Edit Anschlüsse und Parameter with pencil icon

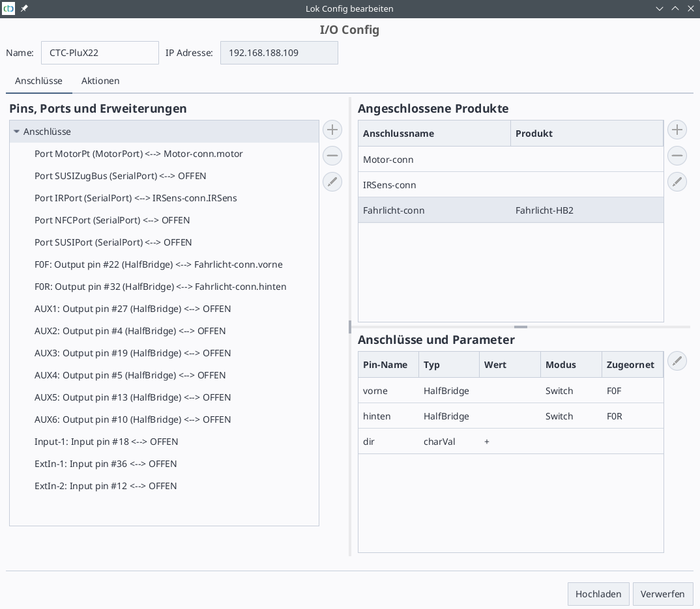pyautogui.click(x=677, y=361)
